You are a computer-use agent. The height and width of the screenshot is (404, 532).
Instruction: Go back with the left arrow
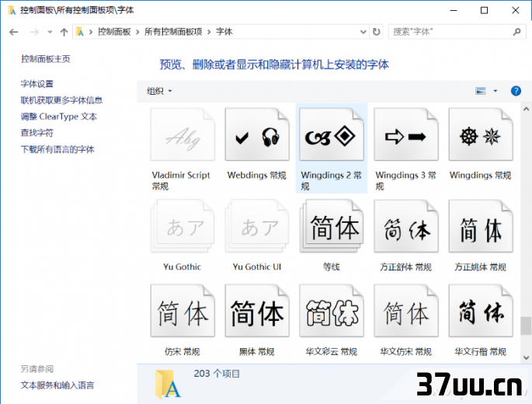(13, 32)
